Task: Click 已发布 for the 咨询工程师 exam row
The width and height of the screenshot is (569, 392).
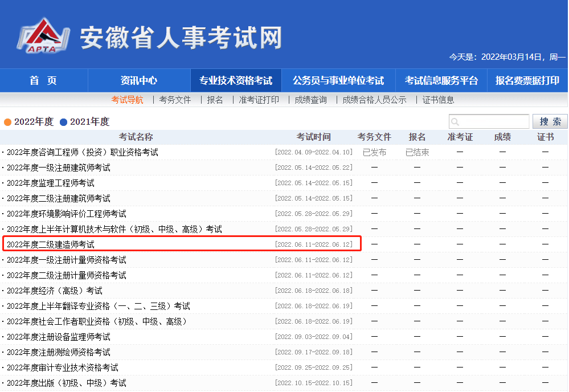Action: pos(374,152)
